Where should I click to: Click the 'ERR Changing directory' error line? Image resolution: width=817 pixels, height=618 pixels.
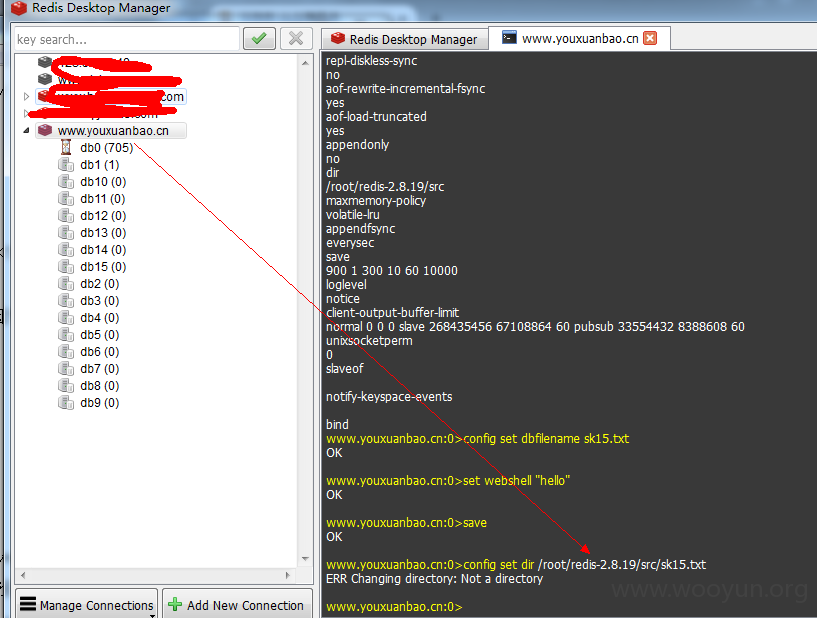(x=434, y=578)
